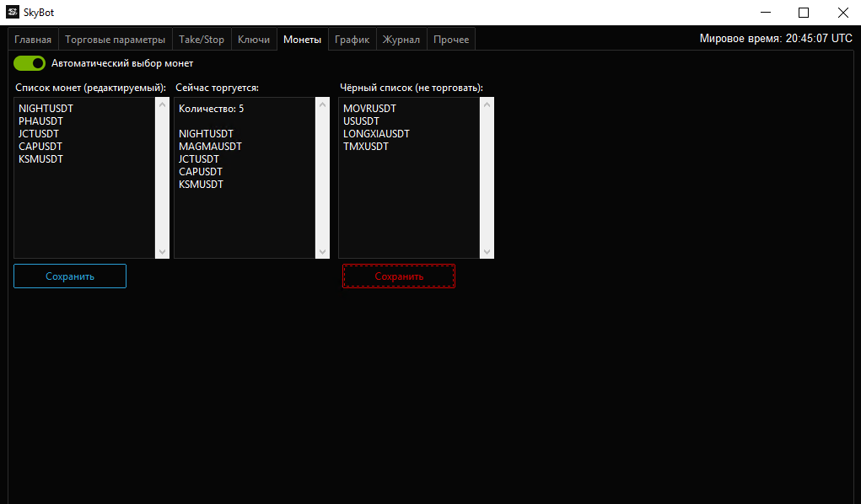Click the SkyBot app icon in title bar
The width and height of the screenshot is (861, 504).
point(13,12)
